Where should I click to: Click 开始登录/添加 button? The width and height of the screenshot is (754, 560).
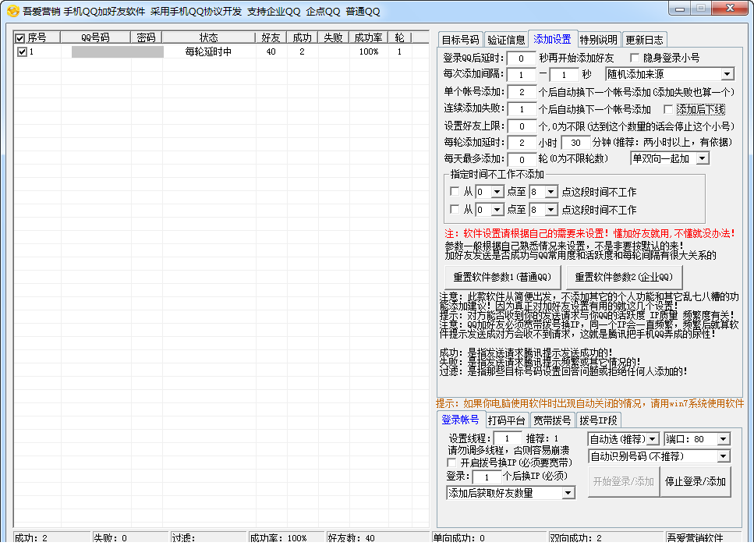tap(624, 481)
